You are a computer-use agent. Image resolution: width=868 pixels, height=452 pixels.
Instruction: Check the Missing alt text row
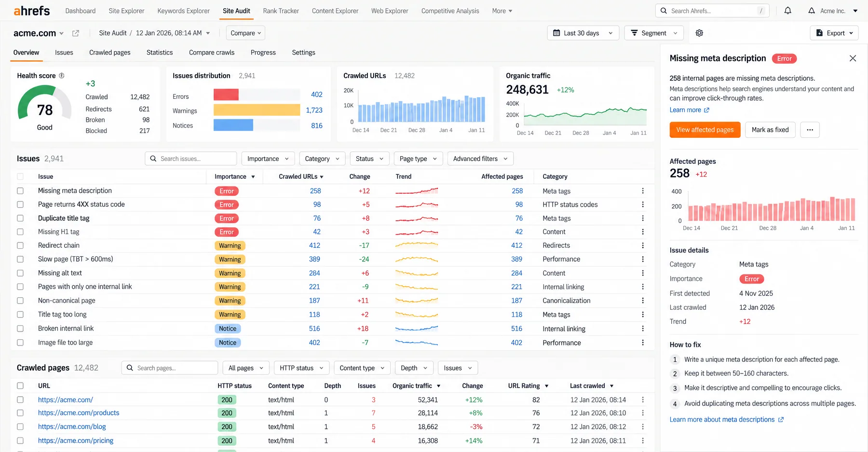point(20,273)
